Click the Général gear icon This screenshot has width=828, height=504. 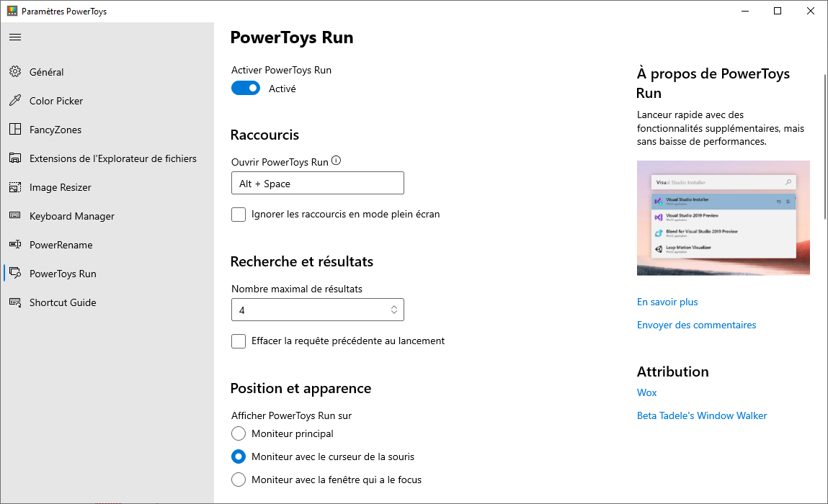15,72
